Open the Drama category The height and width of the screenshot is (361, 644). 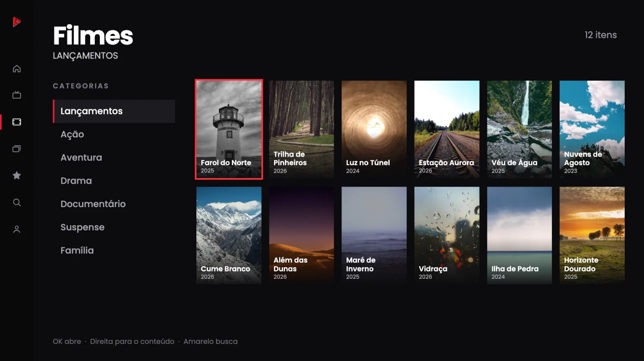[x=114, y=181]
